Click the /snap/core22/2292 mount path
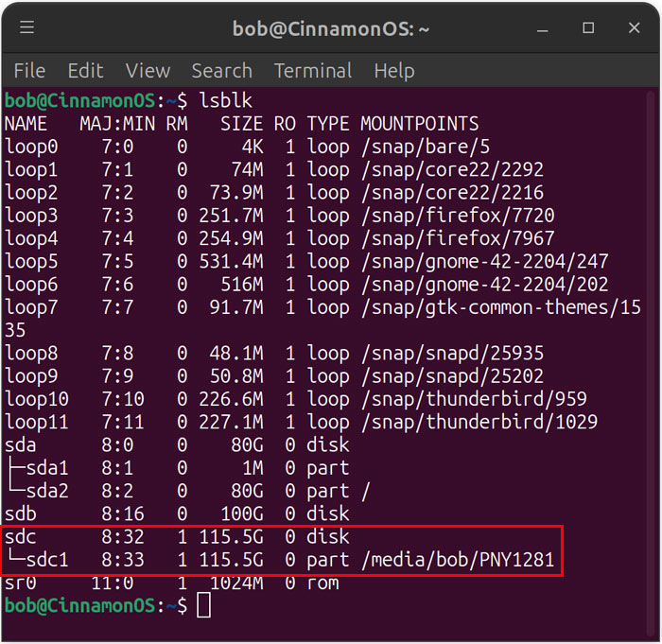The image size is (662, 644). click(453, 170)
